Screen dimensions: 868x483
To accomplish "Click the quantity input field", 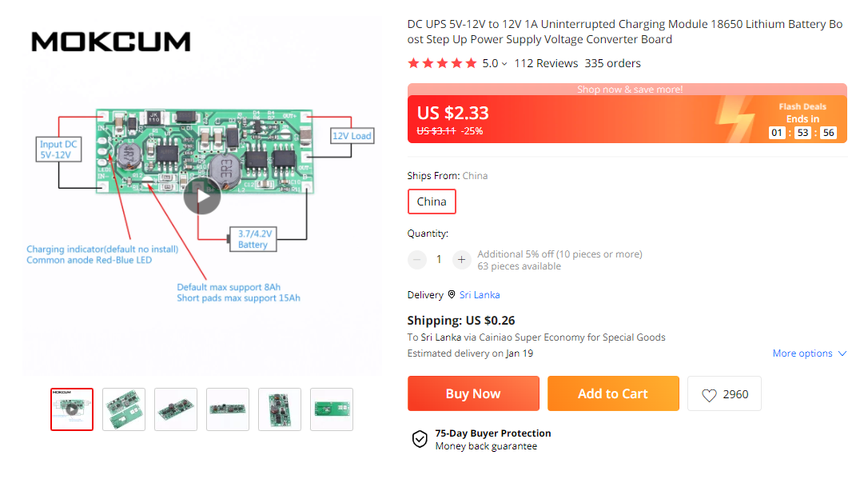I will (439, 259).
